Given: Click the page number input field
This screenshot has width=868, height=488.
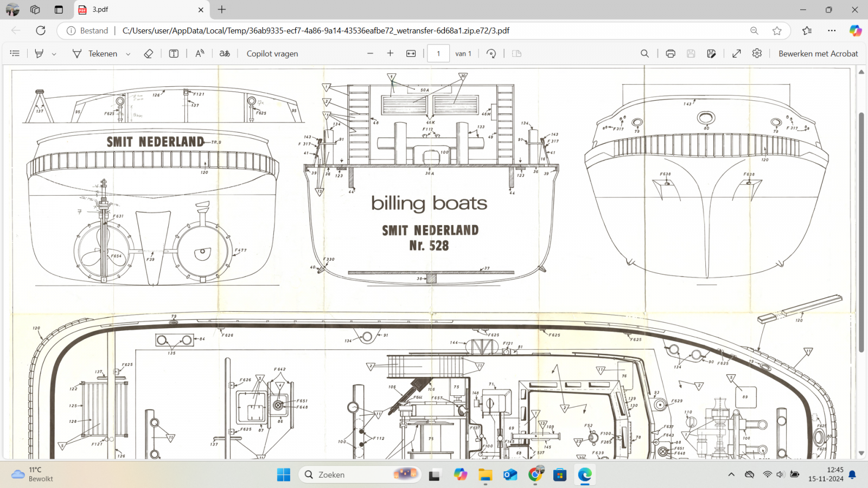Looking at the screenshot, I should [438, 53].
